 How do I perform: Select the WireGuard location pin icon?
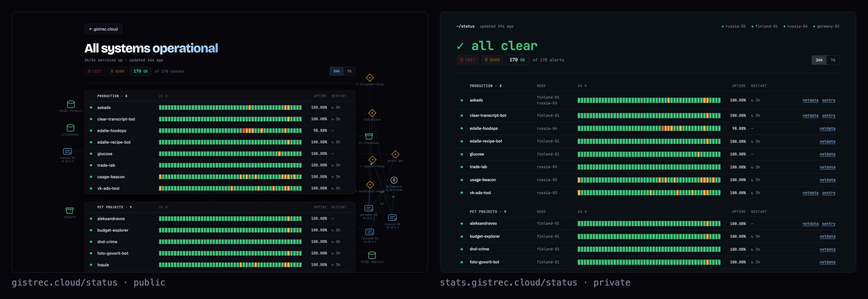tap(394, 180)
